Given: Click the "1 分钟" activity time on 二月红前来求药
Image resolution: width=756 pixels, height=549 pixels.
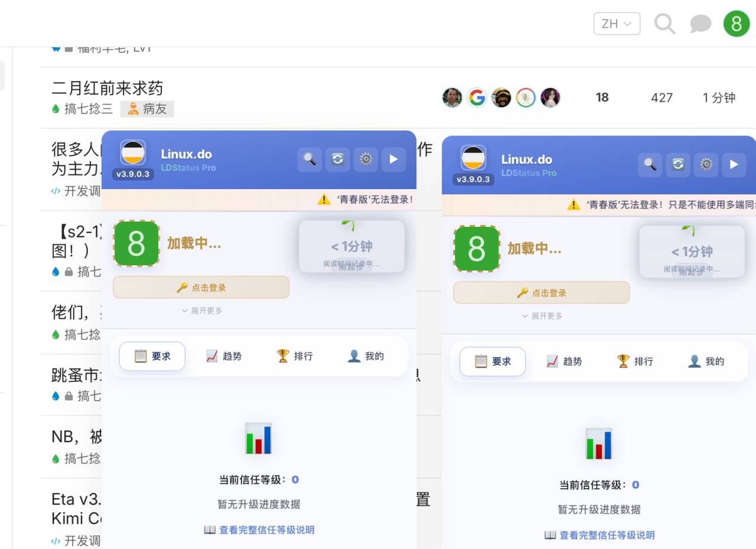Looking at the screenshot, I should coord(719,98).
